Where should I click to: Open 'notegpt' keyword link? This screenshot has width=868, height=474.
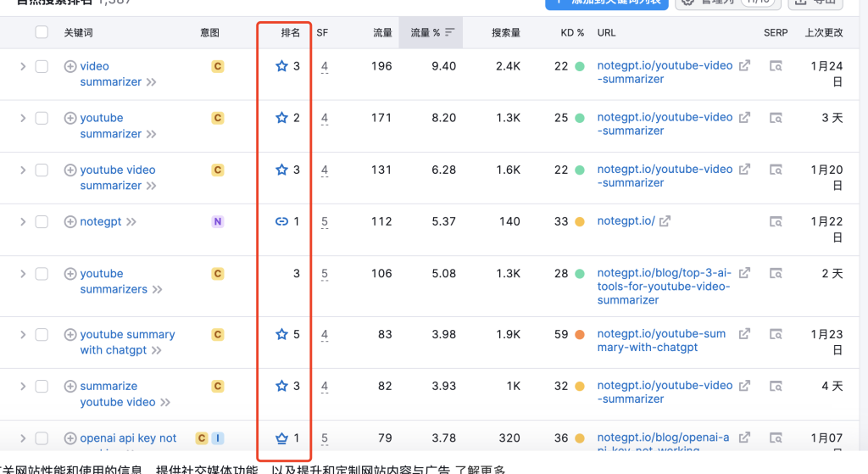pyautogui.click(x=101, y=222)
